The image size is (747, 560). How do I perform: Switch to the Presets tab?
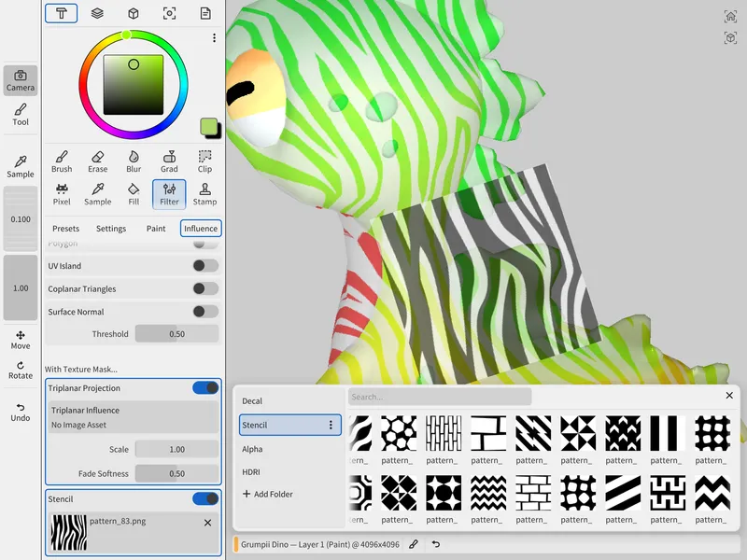(x=65, y=229)
